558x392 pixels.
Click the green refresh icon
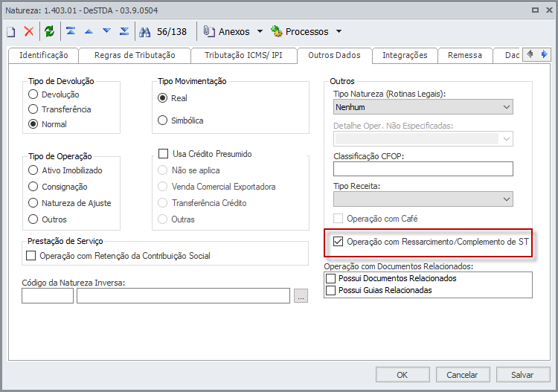(x=49, y=31)
